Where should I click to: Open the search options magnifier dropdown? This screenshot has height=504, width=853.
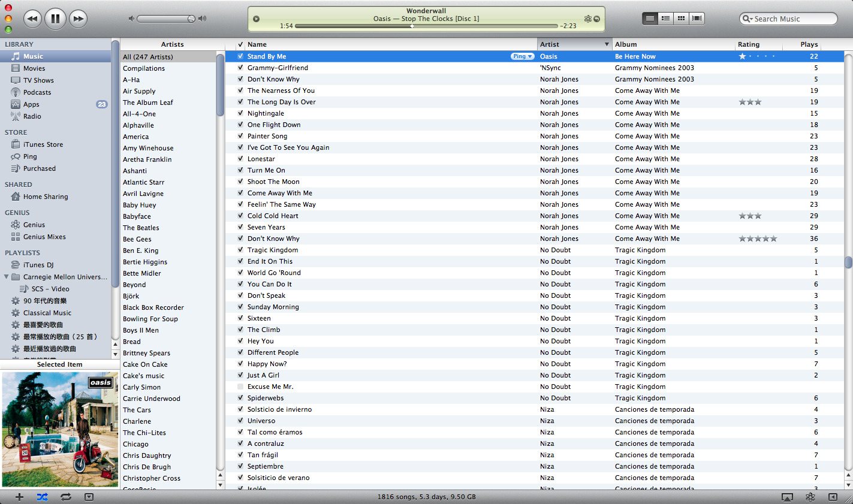pyautogui.click(x=747, y=19)
